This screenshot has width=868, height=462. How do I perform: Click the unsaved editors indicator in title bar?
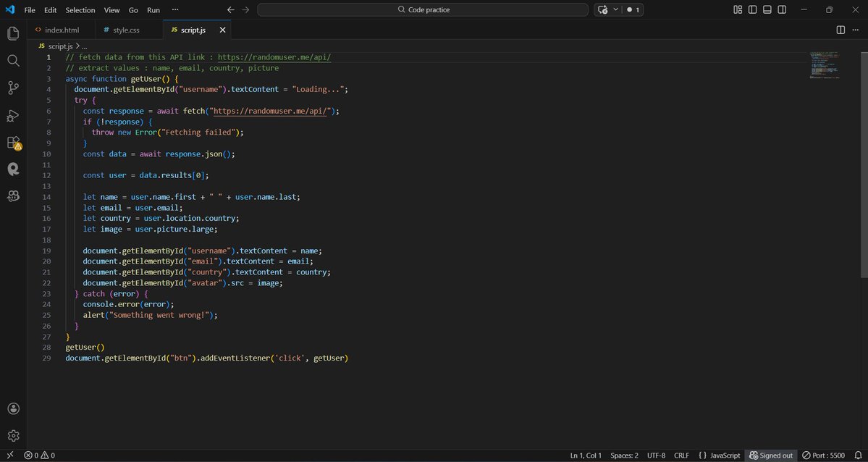pyautogui.click(x=633, y=10)
